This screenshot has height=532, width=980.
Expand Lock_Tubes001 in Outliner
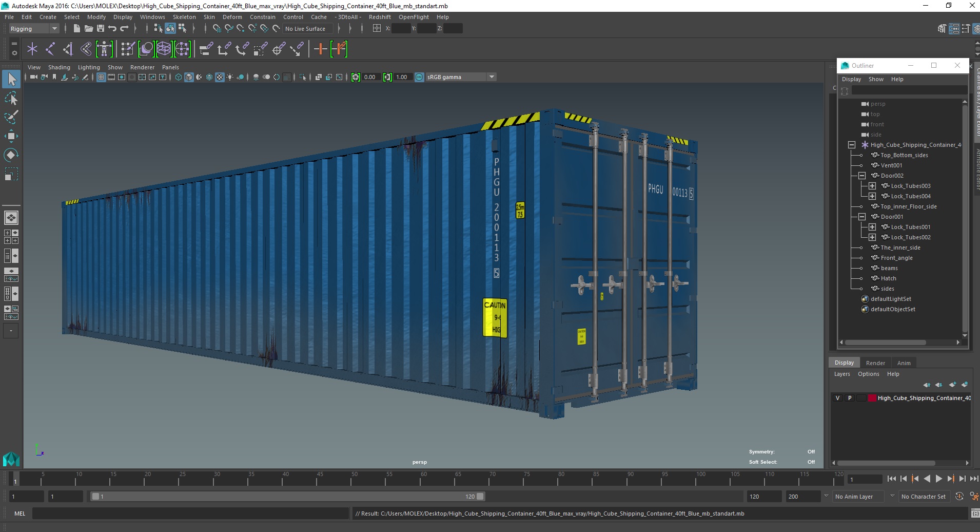pyautogui.click(x=872, y=227)
